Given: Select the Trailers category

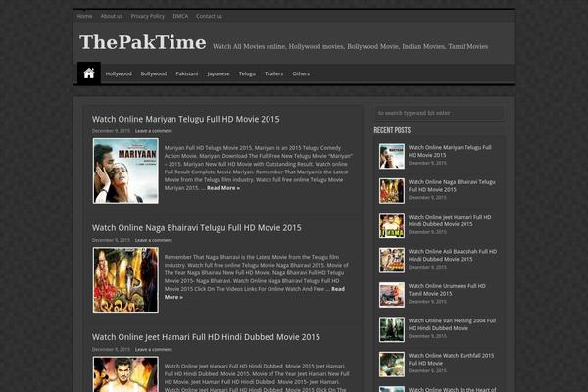Looking at the screenshot, I should [x=273, y=73].
